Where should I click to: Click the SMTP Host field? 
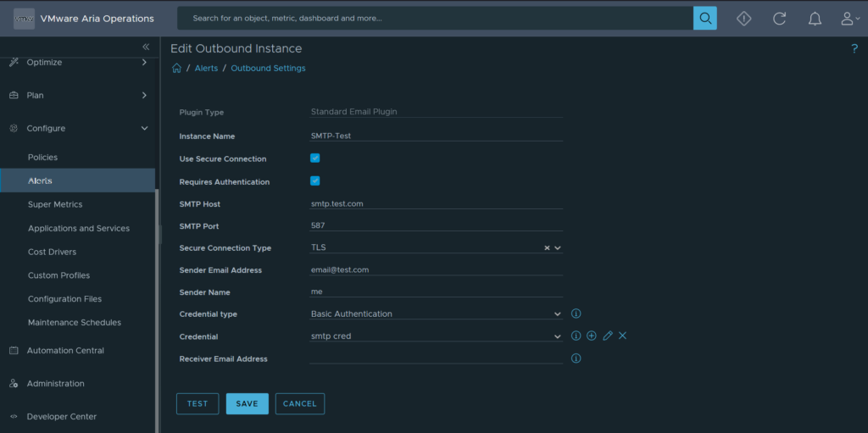click(x=437, y=203)
